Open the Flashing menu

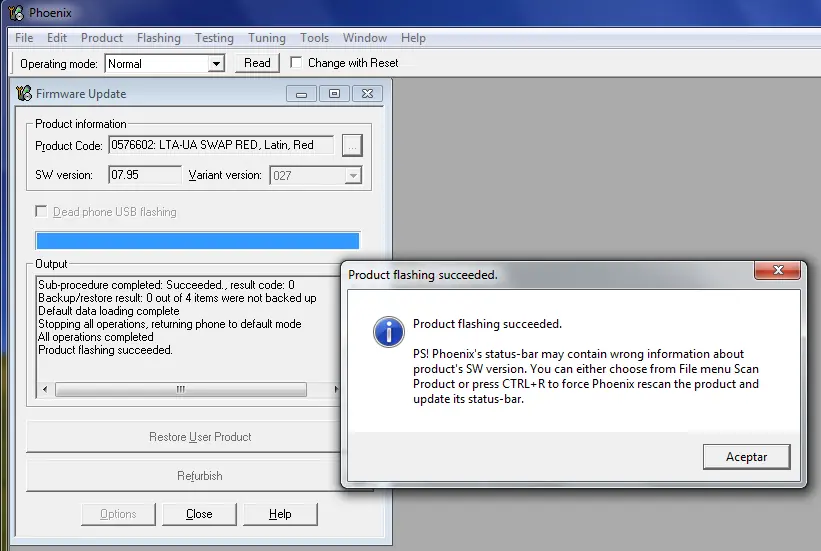tap(159, 38)
